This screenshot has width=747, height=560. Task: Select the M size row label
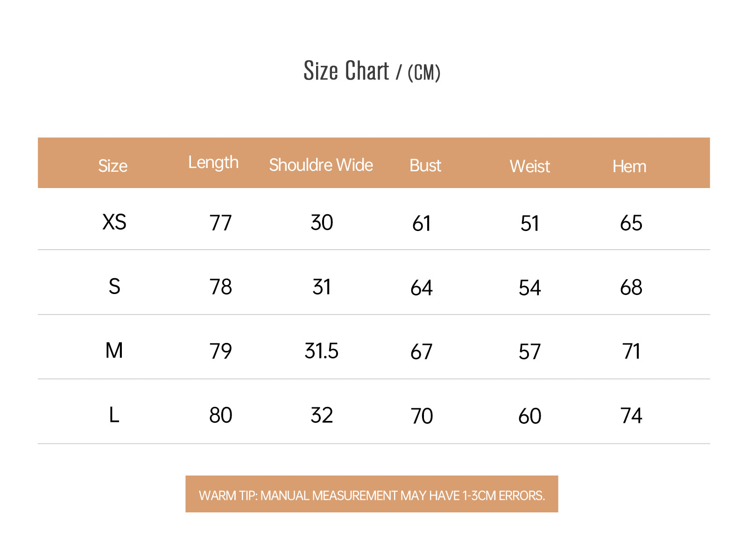pos(114,350)
